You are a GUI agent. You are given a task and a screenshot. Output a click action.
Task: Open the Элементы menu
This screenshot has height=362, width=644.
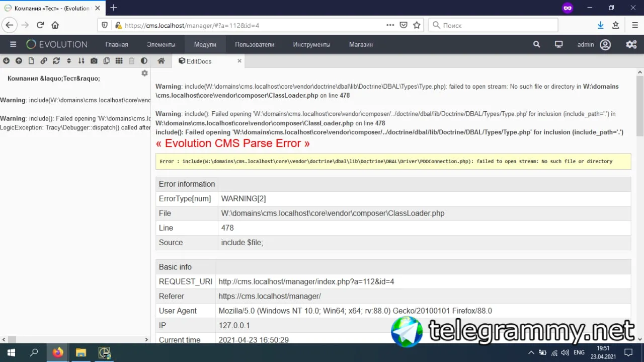(161, 44)
